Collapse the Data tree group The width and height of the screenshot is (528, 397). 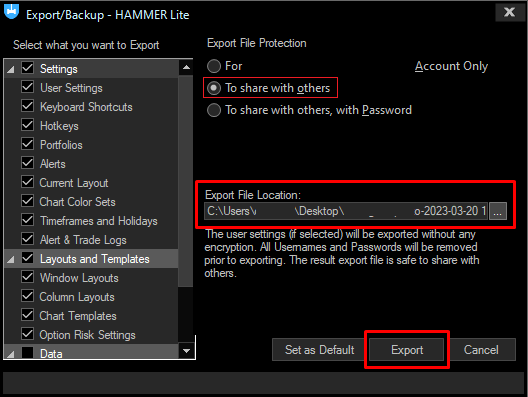[11, 354]
